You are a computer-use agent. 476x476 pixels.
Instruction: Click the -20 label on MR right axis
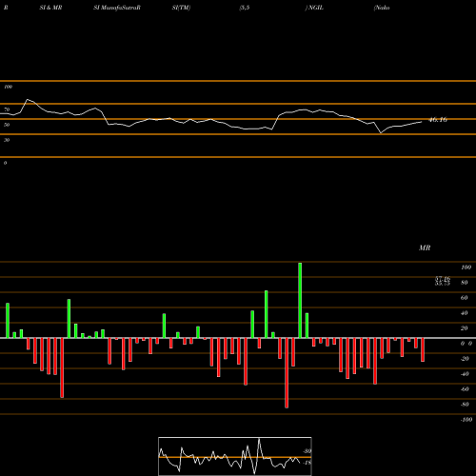click(465, 359)
